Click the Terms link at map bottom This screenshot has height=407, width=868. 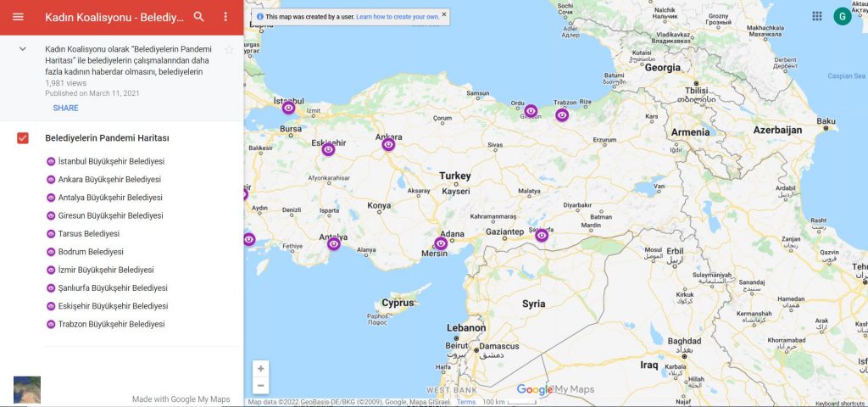(x=465, y=402)
